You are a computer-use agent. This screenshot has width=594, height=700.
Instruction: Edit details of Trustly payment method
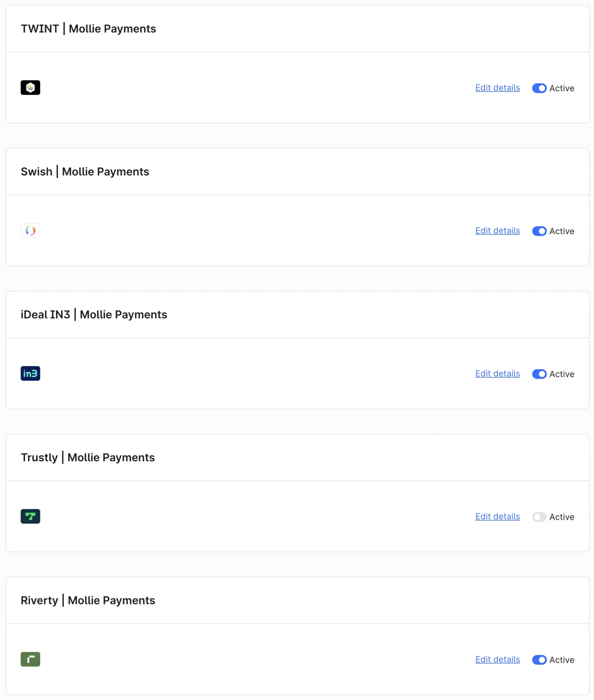click(498, 516)
